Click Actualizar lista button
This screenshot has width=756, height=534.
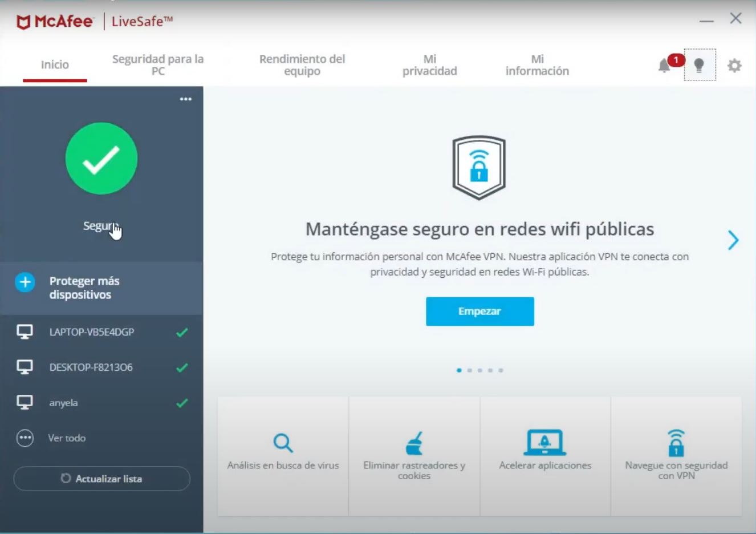pyautogui.click(x=101, y=479)
